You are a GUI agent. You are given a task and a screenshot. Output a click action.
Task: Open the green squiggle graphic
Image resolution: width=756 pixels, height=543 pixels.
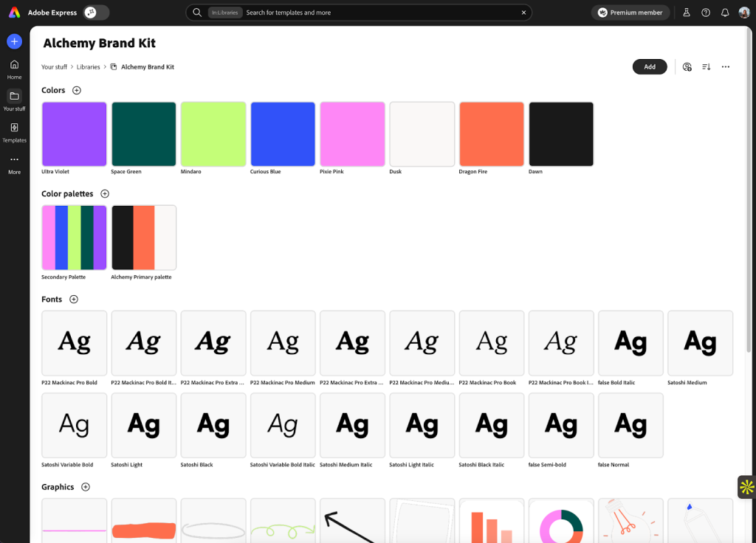coord(283,521)
